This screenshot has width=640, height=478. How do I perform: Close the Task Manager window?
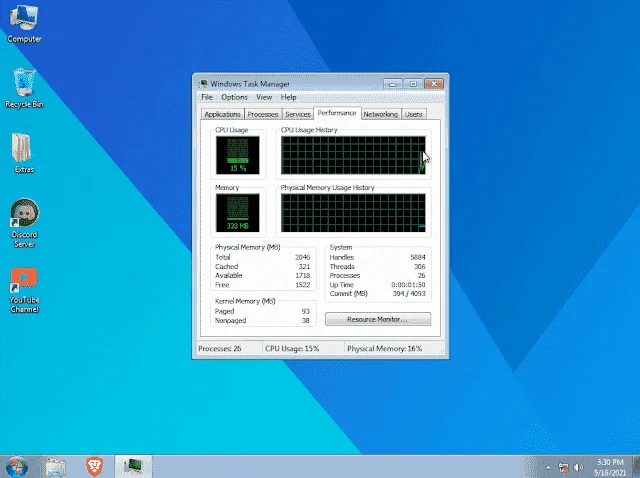coord(434,84)
